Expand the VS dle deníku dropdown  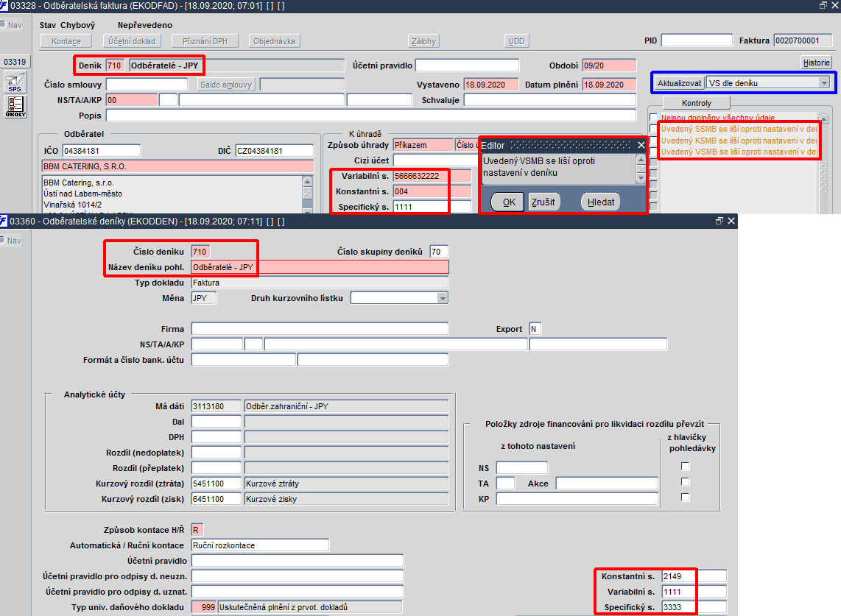click(x=824, y=83)
